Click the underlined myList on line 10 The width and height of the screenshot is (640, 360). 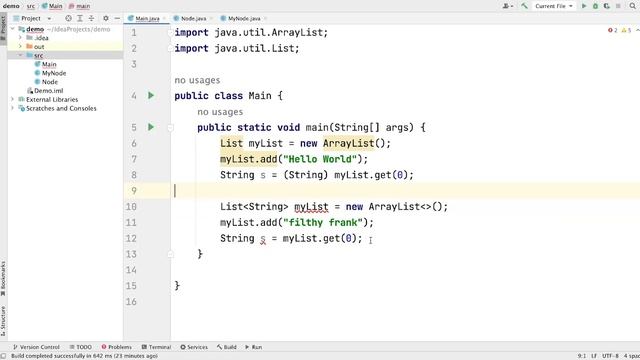click(311, 207)
